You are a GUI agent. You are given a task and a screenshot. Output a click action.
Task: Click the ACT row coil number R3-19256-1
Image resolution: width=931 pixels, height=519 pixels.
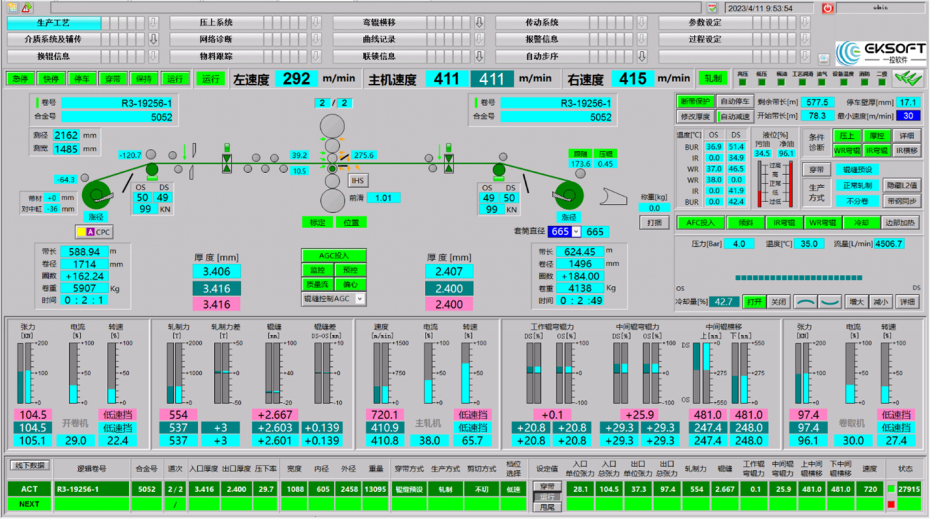91,489
